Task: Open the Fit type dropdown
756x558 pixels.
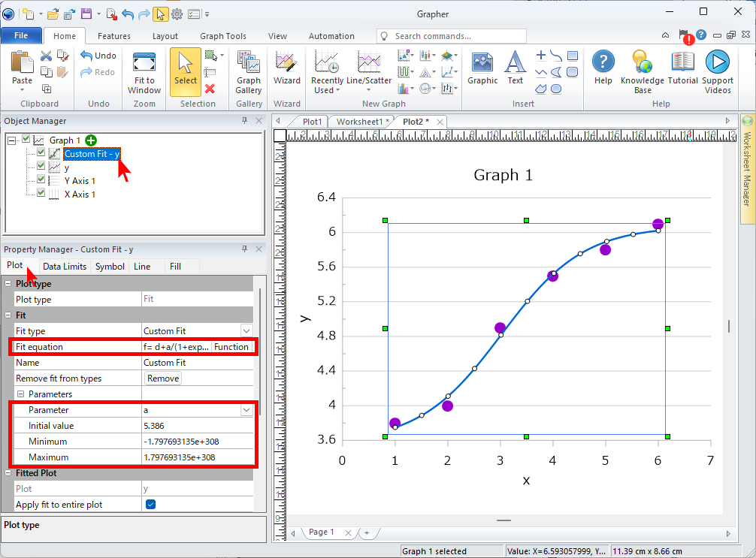Action: click(246, 330)
